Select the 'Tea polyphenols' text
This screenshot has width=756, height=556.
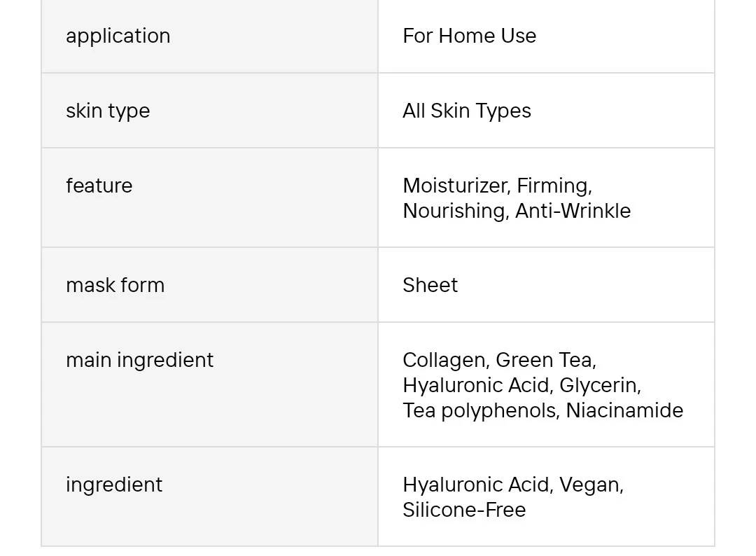tap(480, 410)
